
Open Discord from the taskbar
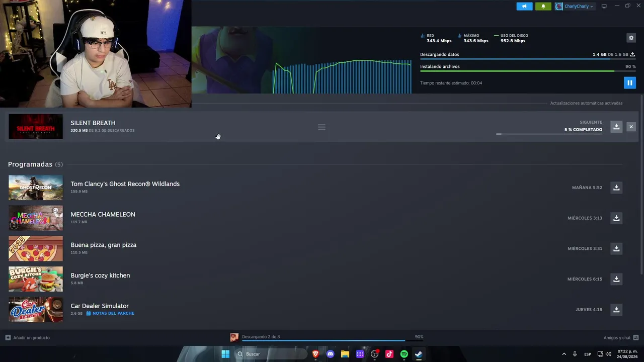[x=330, y=354]
